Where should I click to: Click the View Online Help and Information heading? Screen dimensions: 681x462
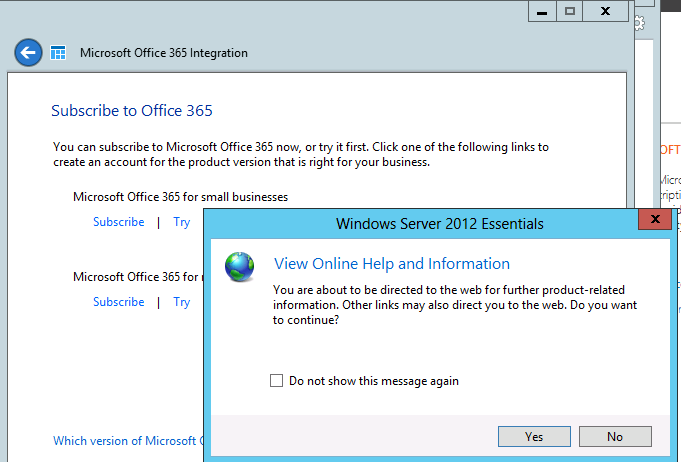tap(392, 264)
